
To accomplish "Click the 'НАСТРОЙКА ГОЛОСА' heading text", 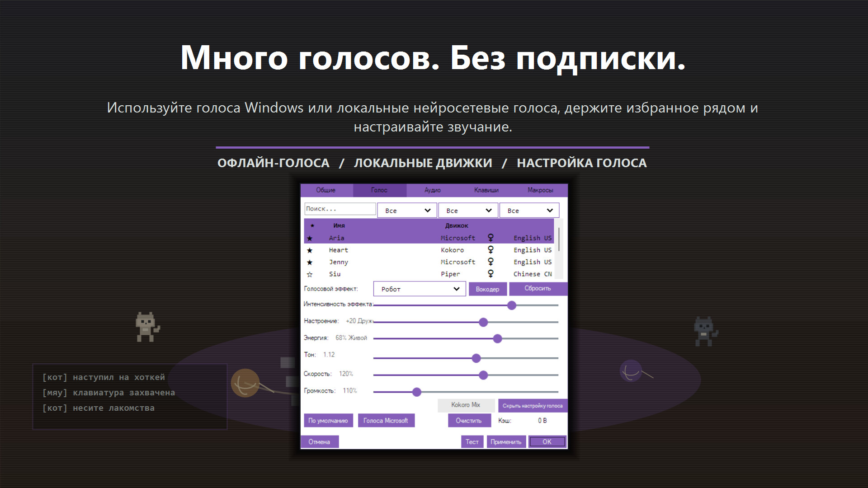I will click(582, 163).
